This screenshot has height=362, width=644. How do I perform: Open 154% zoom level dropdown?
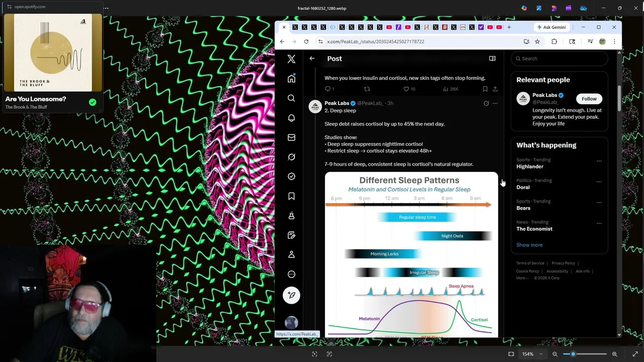pyautogui.click(x=533, y=354)
